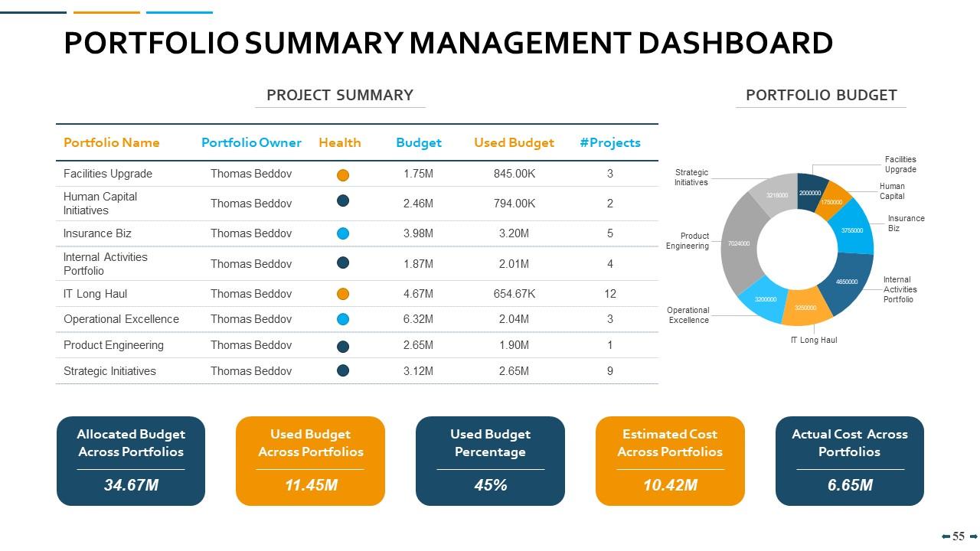Viewport: 980px width, 551px height.
Task: Sort by the Used Budget column header
Action: click(514, 142)
